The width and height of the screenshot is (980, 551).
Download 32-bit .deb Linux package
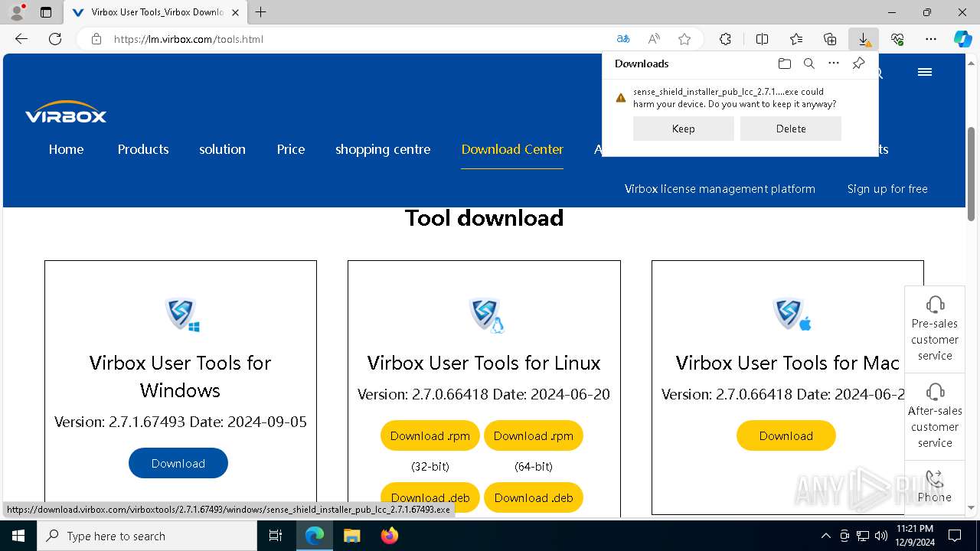[430, 497]
